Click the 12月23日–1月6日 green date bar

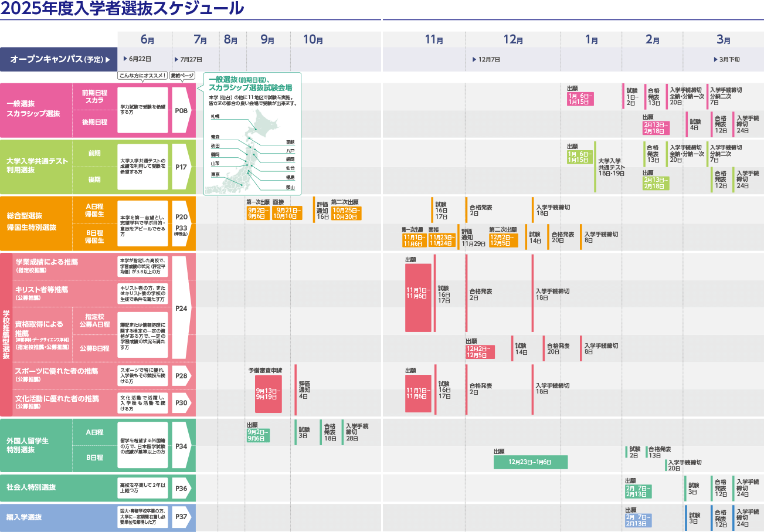pyautogui.click(x=531, y=462)
